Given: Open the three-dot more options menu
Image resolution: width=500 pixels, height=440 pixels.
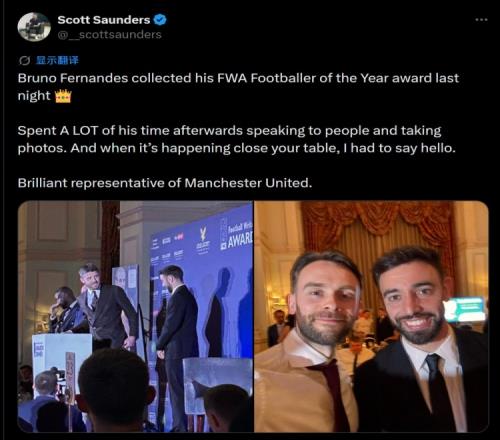Looking at the screenshot, I should (481, 20).
